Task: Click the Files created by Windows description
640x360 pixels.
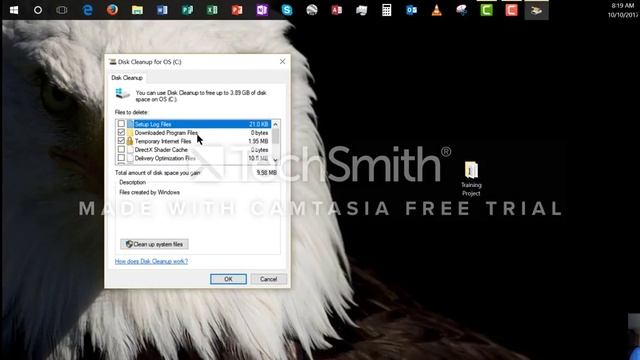Action: click(x=149, y=192)
